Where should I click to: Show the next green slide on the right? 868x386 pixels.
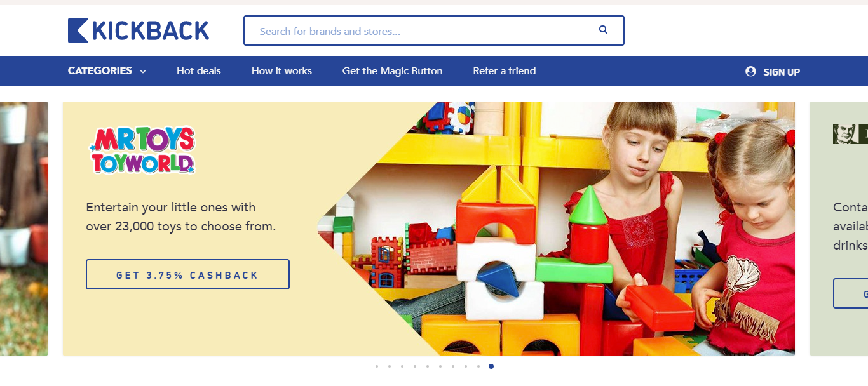pyautogui.click(x=839, y=229)
